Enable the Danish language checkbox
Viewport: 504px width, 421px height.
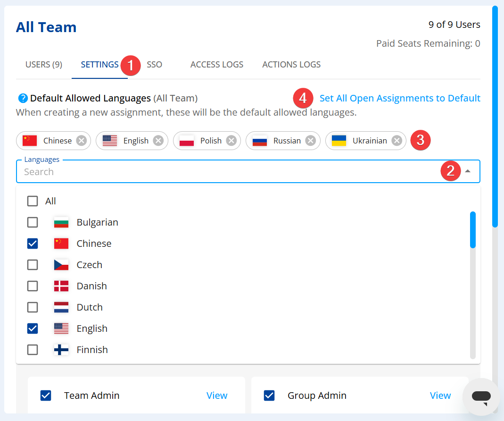click(33, 286)
